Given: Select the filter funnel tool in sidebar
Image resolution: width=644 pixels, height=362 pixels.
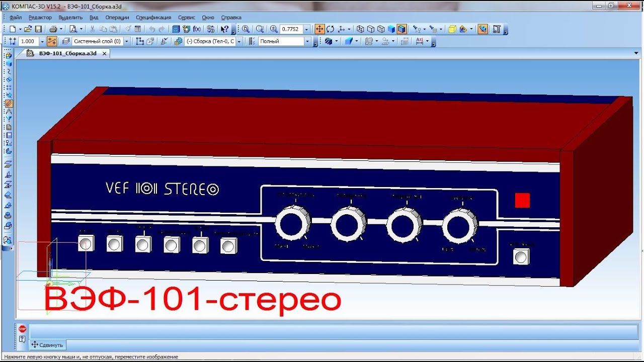Looking at the screenshot, I should pos(9,119).
